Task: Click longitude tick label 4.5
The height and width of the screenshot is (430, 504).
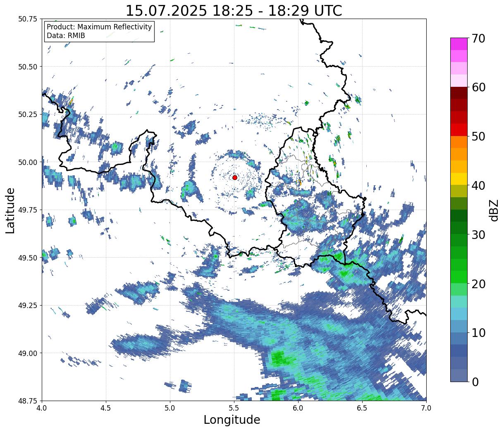Action: click(106, 408)
